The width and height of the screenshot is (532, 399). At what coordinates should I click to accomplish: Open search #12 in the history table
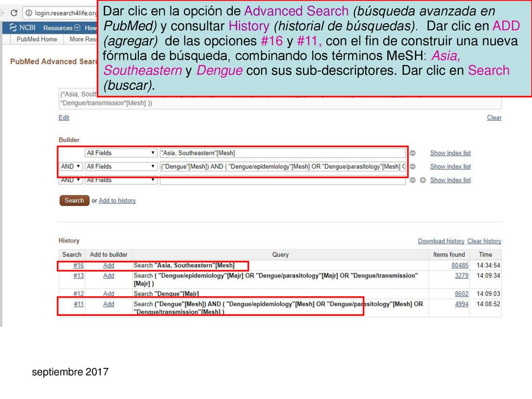[78, 294]
